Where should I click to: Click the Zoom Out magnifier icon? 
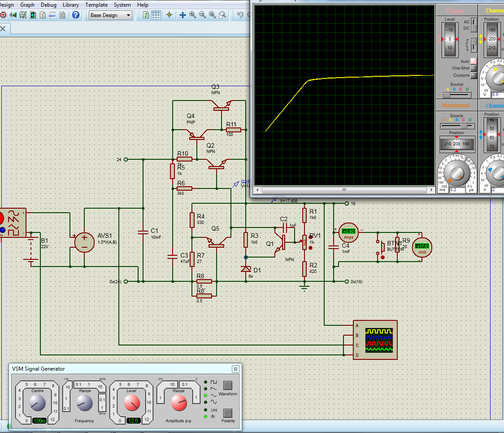click(203, 15)
